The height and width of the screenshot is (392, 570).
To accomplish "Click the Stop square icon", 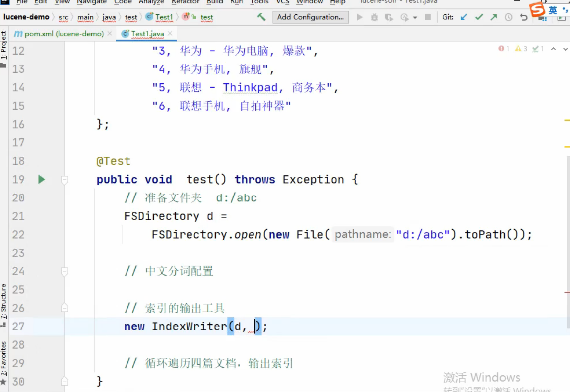I will pos(428,17).
